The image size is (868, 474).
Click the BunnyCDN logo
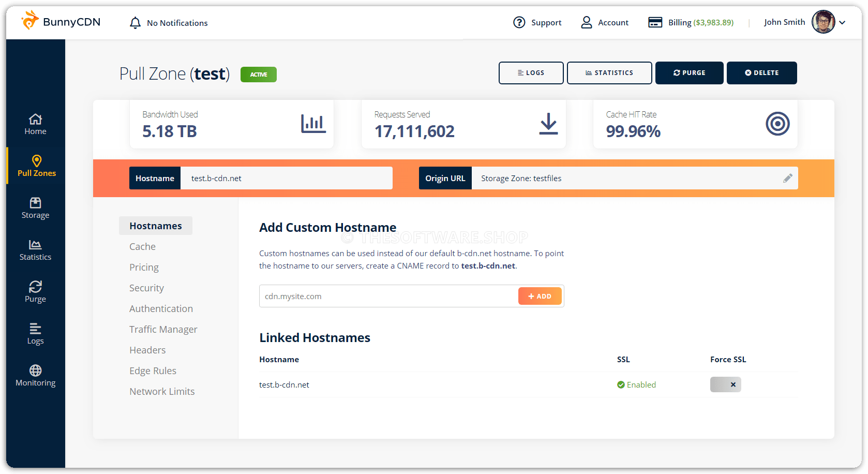[61, 22]
